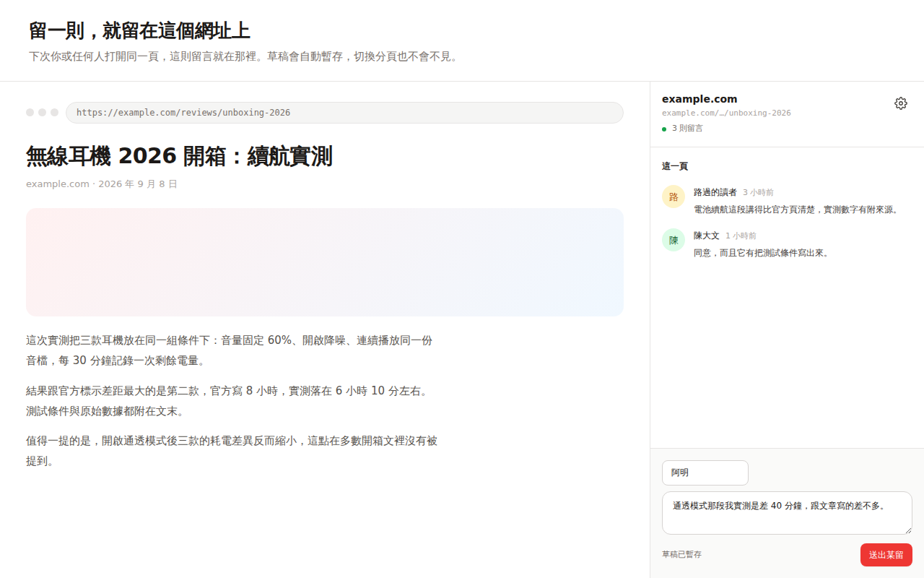Focus the name field containing 阿明
Image resolution: width=924 pixels, height=578 pixels.
tap(705, 473)
